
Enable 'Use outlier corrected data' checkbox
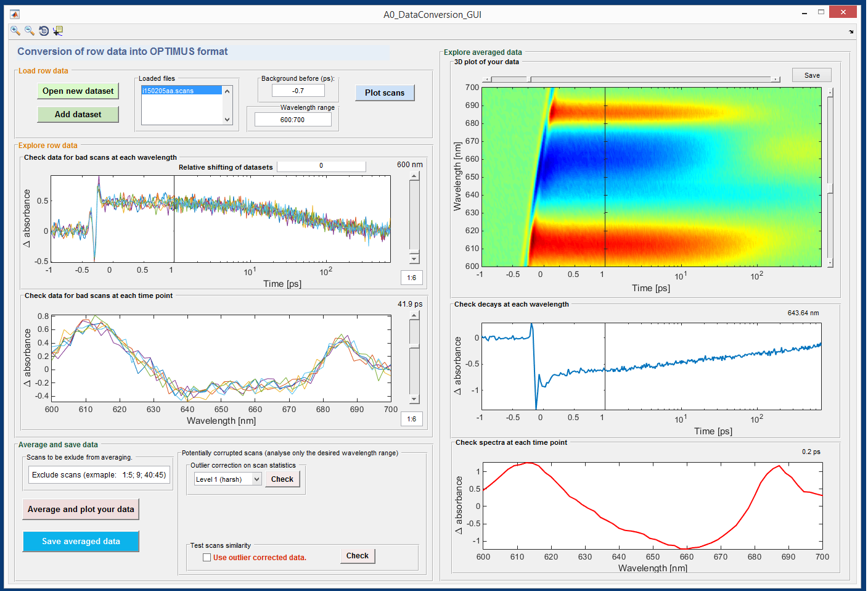[x=207, y=557]
